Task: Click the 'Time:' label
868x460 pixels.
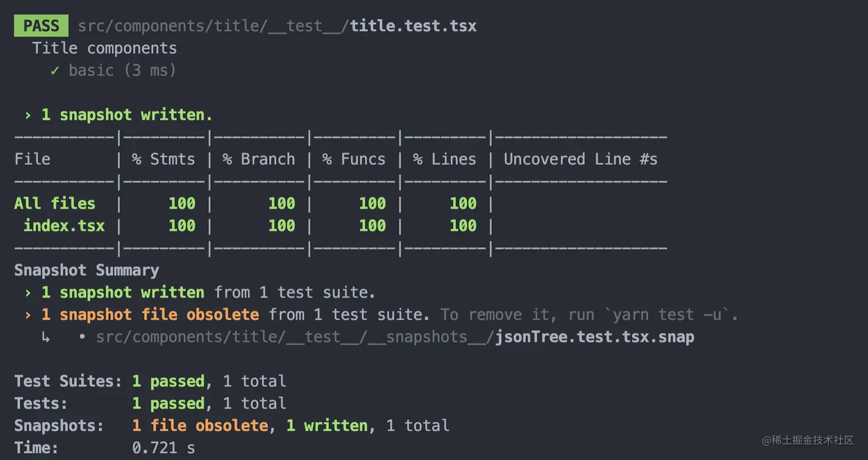Action: click(36, 448)
